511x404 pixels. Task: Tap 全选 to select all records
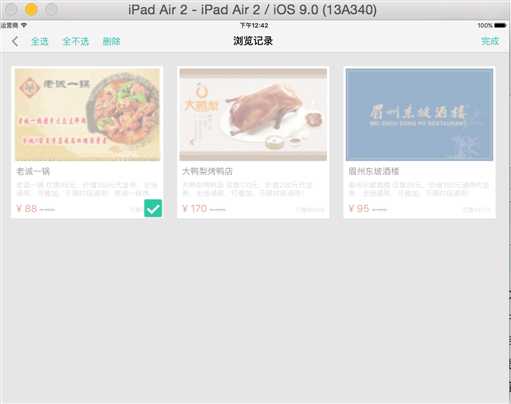40,42
